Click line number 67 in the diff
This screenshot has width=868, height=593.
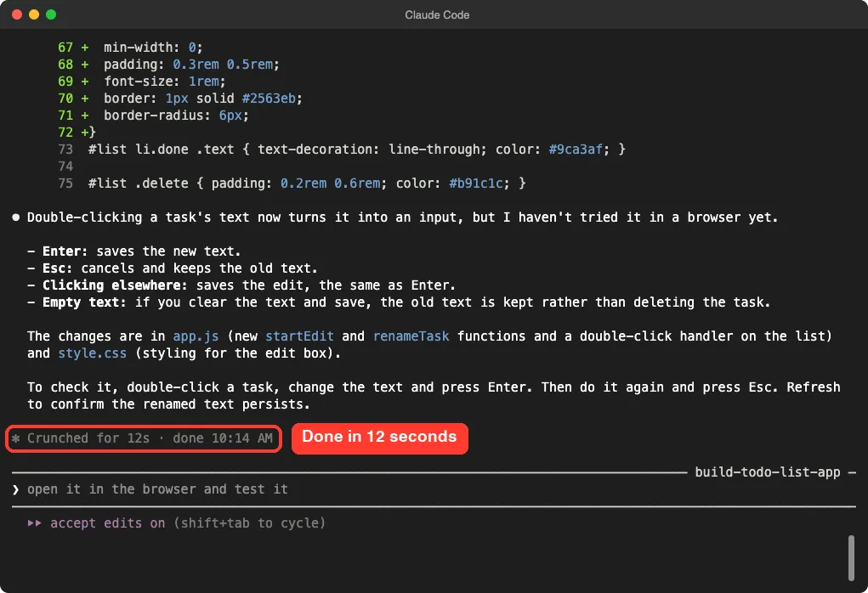tap(65, 48)
